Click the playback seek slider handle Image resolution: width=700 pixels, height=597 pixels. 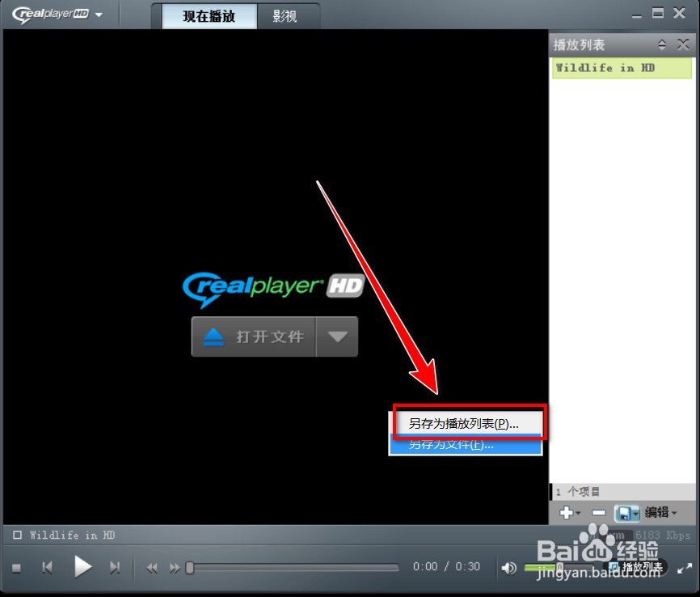point(190,568)
